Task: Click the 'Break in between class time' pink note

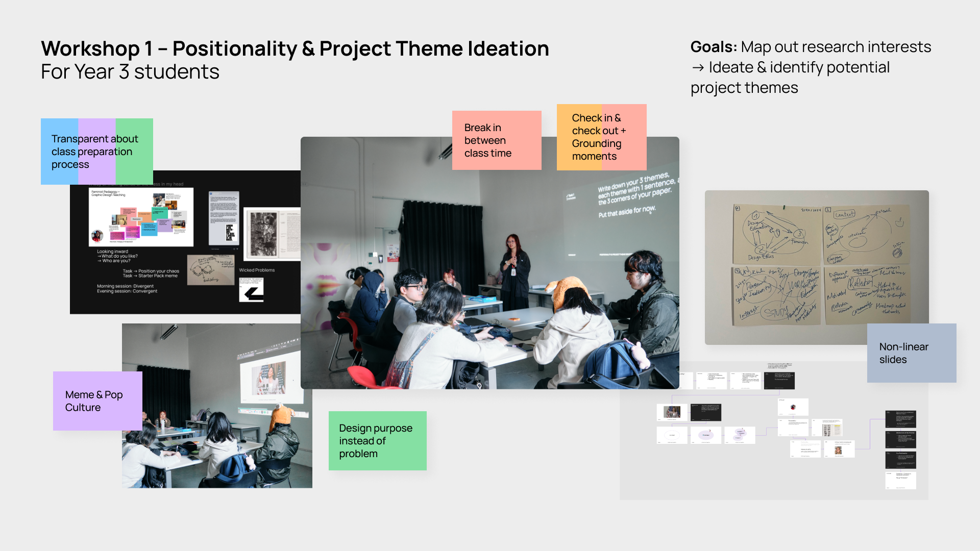Action: click(497, 140)
